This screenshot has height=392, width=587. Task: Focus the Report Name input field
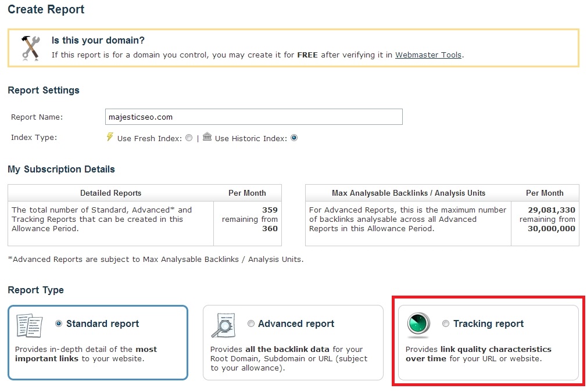coord(254,117)
